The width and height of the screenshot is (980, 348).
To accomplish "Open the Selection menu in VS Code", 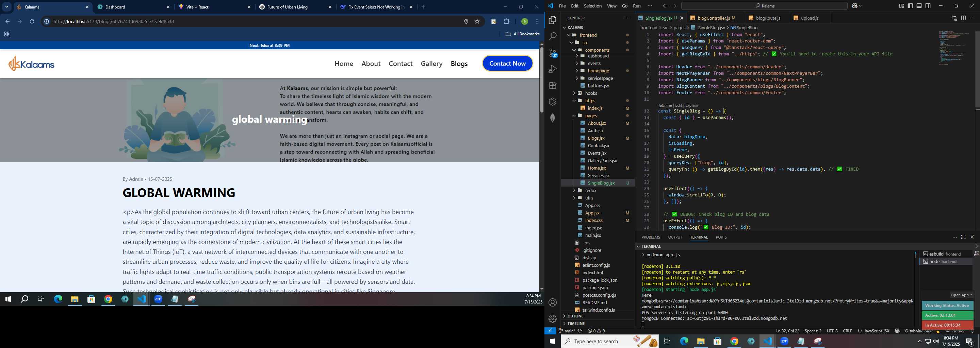I will click(592, 6).
